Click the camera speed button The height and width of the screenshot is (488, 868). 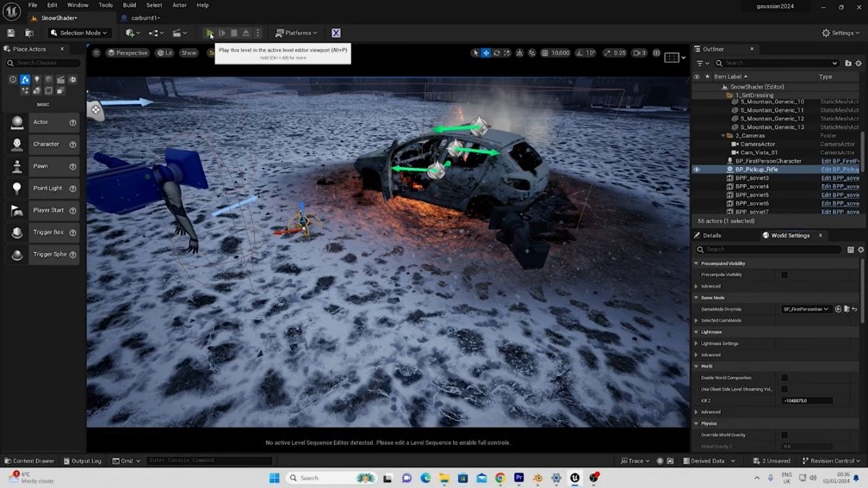(x=638, y=53)
